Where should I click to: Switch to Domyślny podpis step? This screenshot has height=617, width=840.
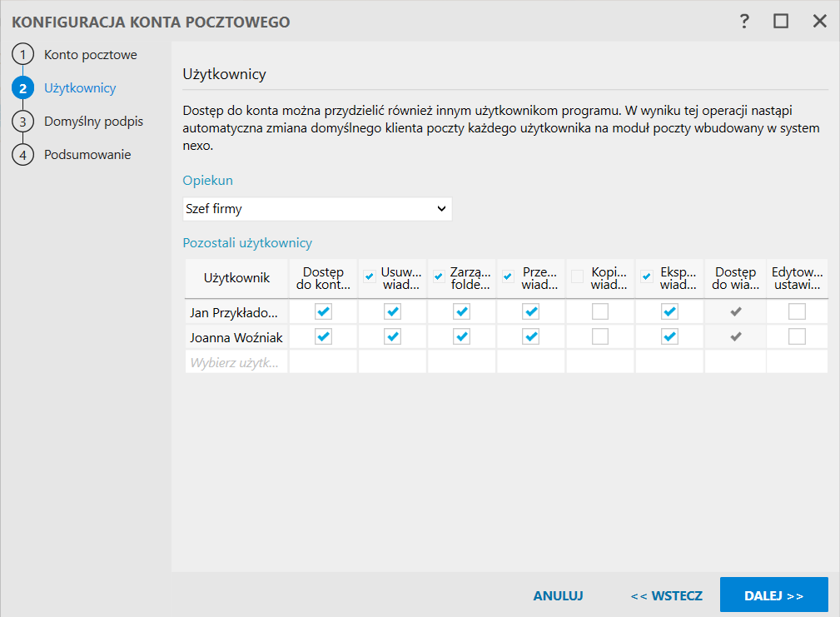click(x=93, y=122)
